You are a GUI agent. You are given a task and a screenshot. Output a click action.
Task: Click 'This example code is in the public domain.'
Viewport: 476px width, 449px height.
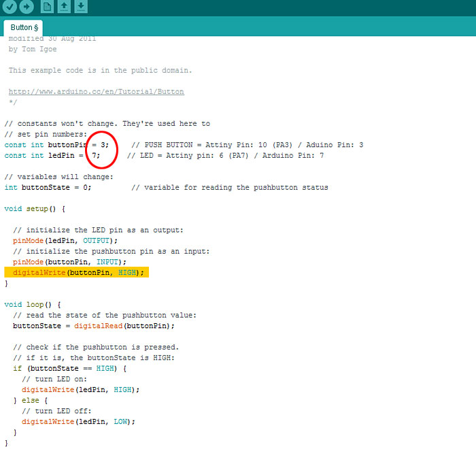point(100,71)
